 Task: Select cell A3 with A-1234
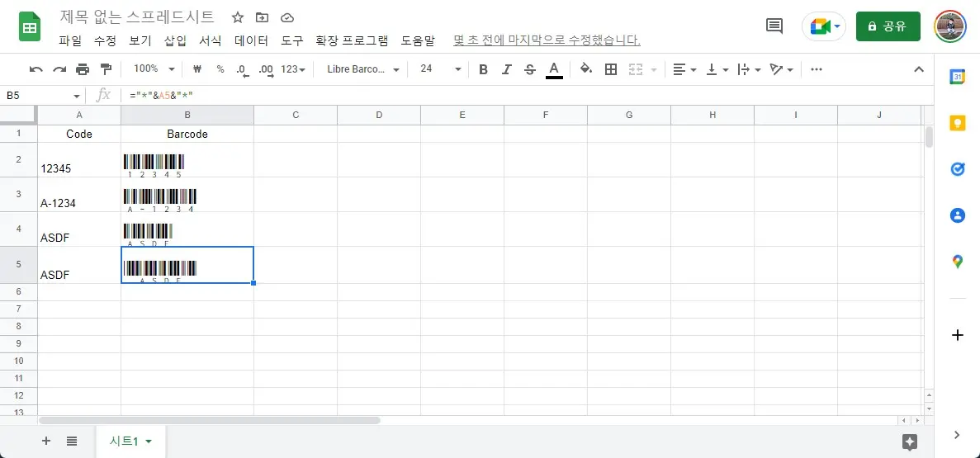pos(79,194)
